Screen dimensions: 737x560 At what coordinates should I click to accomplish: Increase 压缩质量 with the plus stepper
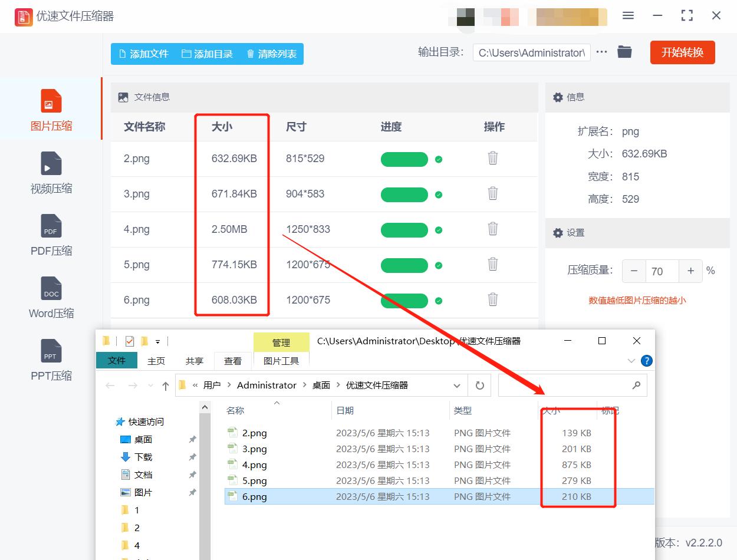(690, 271)
